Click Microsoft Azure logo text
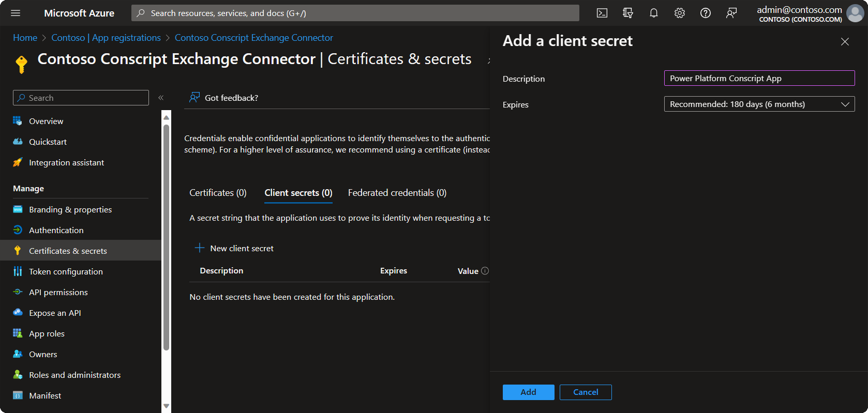The width and height of the screenshot is (868, 413). 79,13
